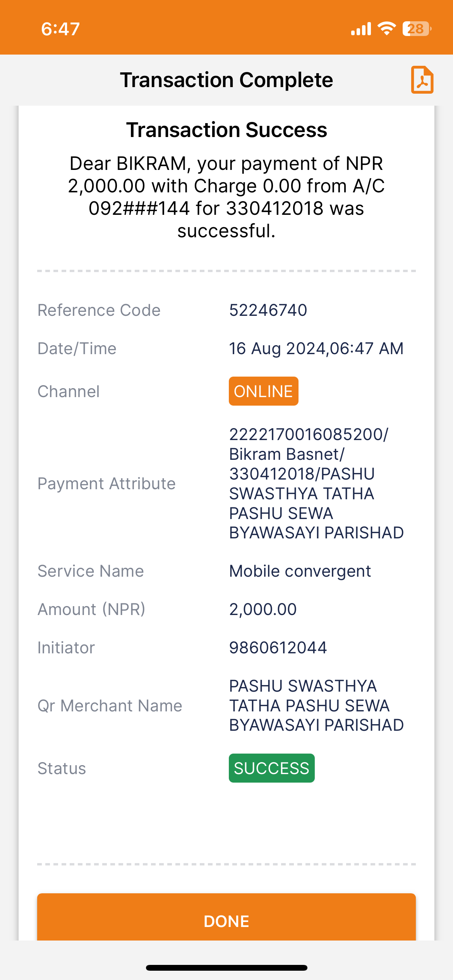Tap the date value 16 Aug 2024
This screenshot has height=980, width=453.
click(x=278, y=348)
